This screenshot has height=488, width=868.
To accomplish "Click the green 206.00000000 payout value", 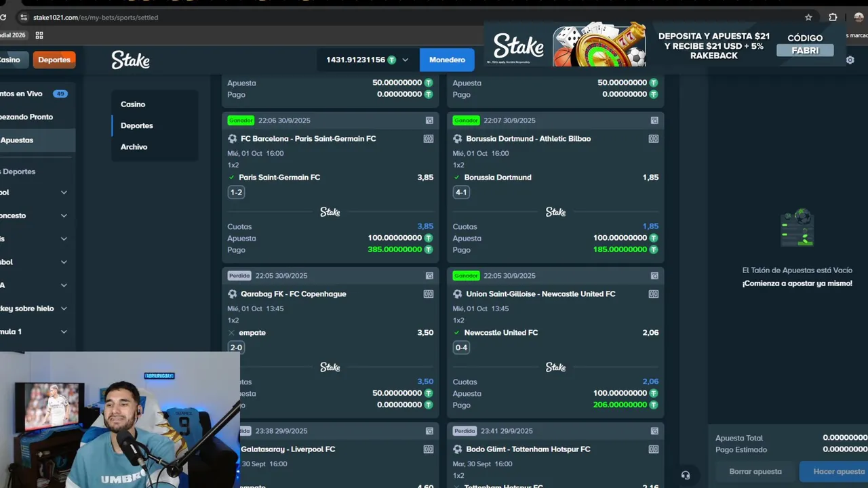I will pyautogui.click(x=620, y=405).
